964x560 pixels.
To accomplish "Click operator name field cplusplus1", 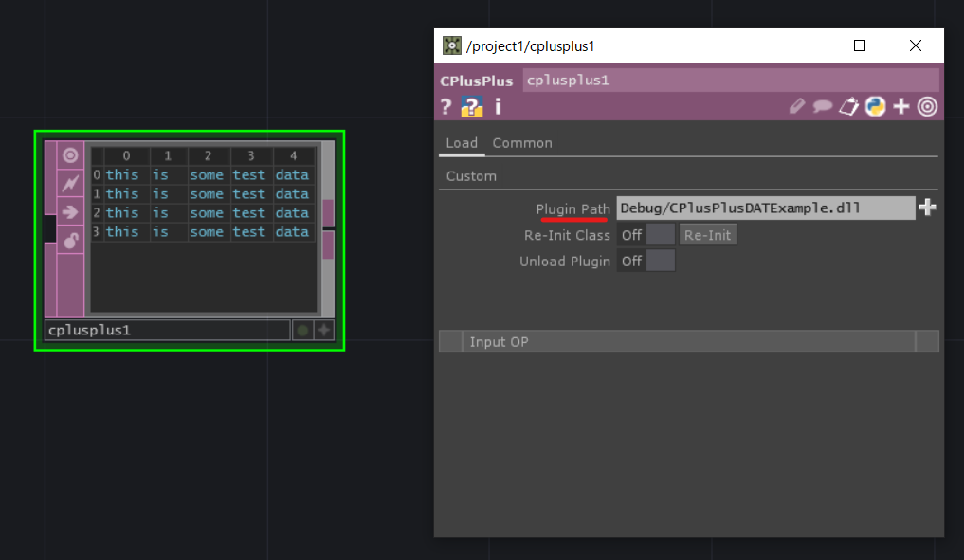I will pos(731,81).
